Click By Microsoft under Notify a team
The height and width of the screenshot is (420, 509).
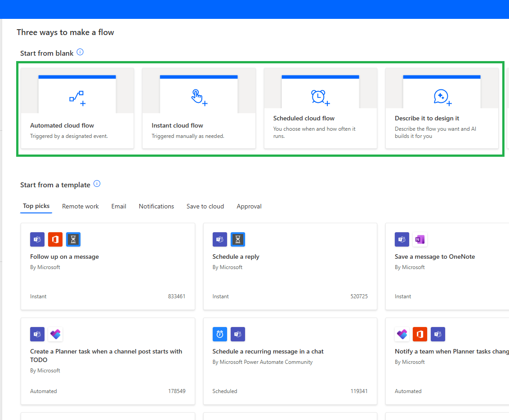click(x=410, y=362)
